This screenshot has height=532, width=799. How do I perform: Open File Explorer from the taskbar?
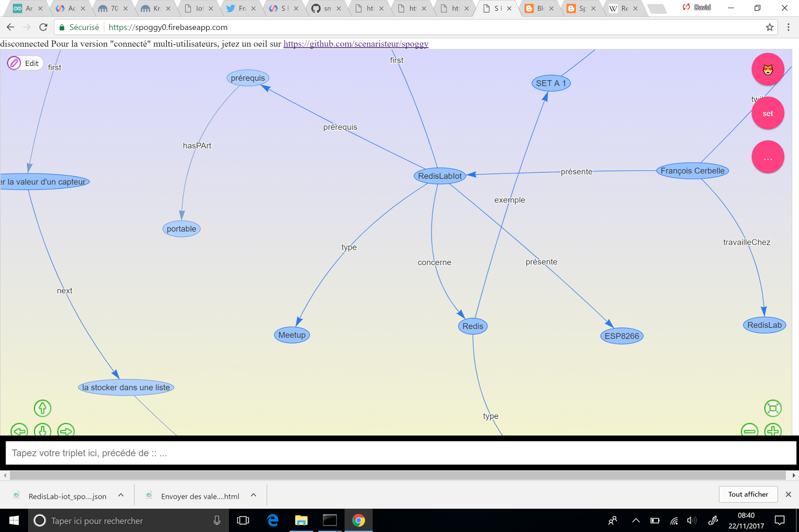pos(301,521)
